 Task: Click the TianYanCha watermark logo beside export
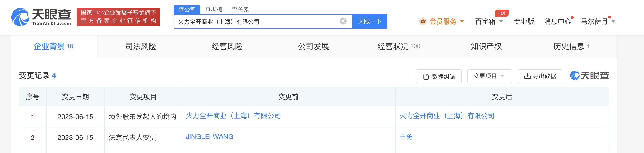tap(589, 76)
